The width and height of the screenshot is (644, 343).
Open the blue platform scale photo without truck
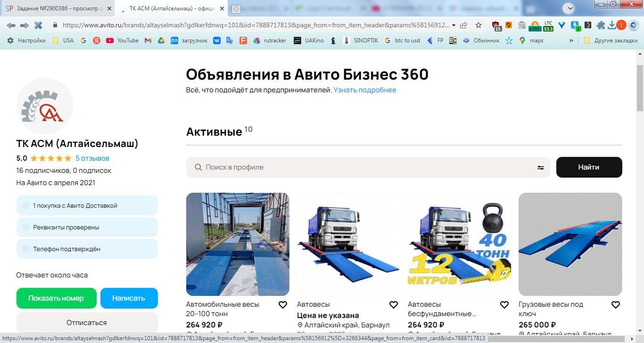tap(570, 244)
